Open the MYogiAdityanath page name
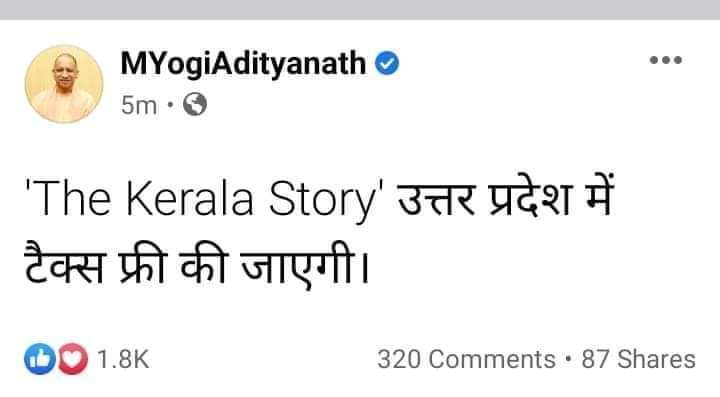Viewport: 720px width, 397px height. tap(243, 64)
